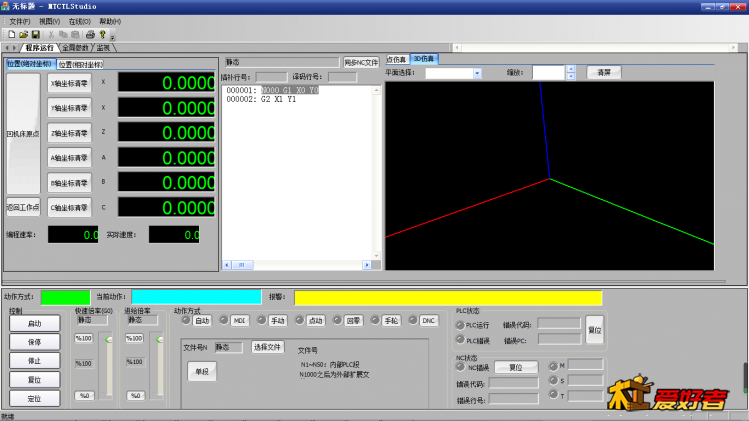Click the 返回工作点 button
749x421 pixels.
point(23,207)
